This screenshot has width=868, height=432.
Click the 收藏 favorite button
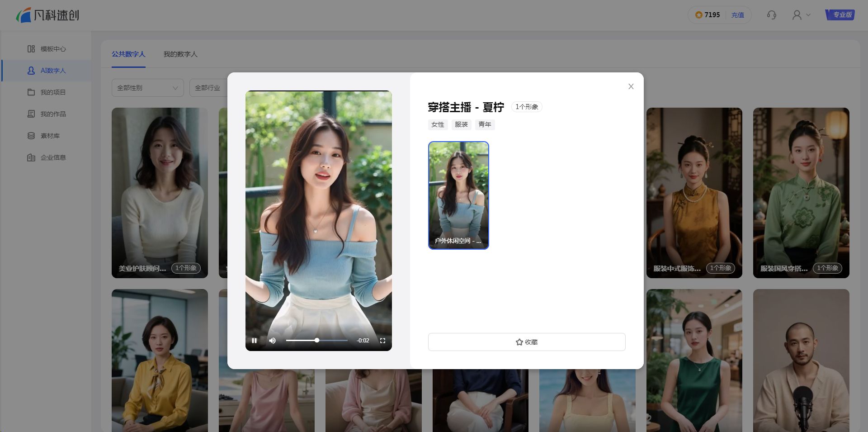click(526, 342)
